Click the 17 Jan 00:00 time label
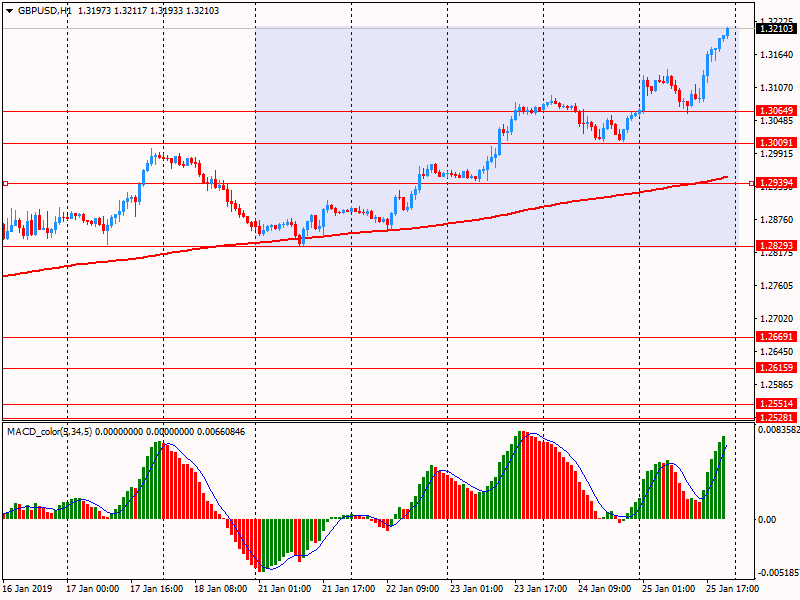The image size is (800, 600). tap(92, 588)
